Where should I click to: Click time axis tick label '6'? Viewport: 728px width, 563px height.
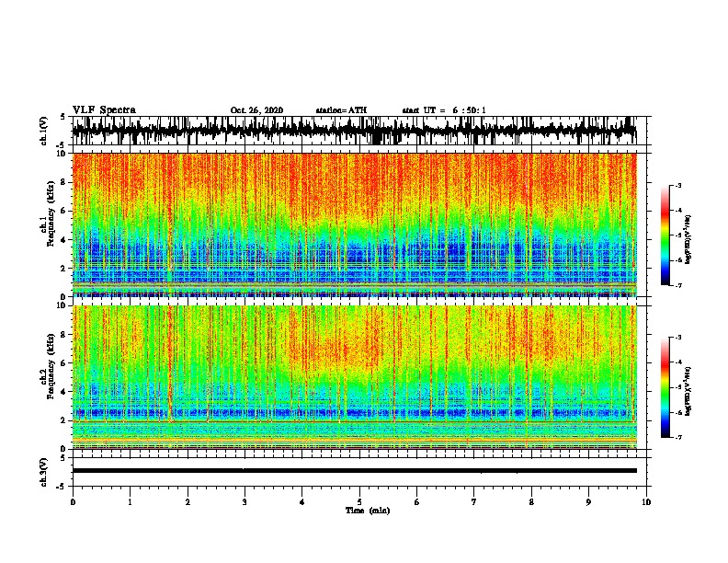point(417,502)
